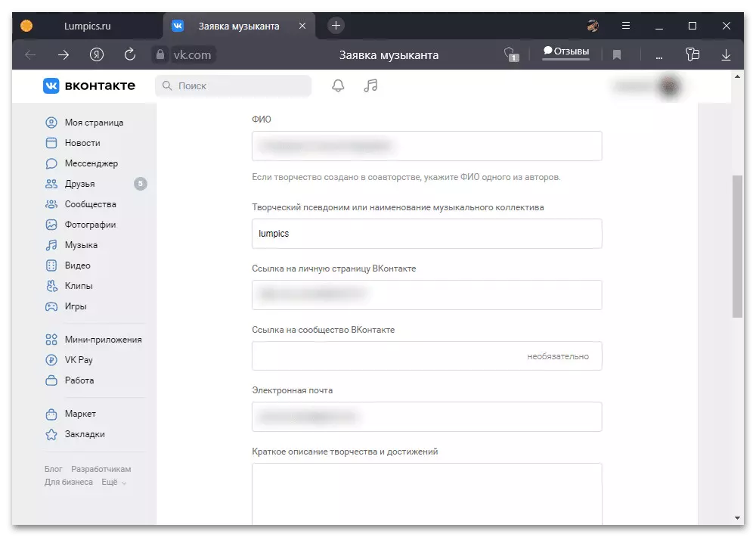This screenshot has width=756, height=537.
Task: Click the Фотографии picture icon
Action: click(51, 225)
